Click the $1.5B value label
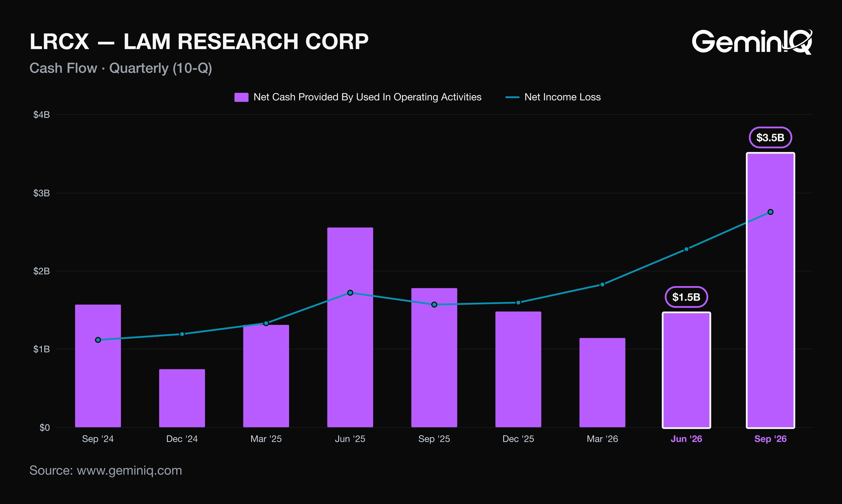 click(x=686, y=297)
